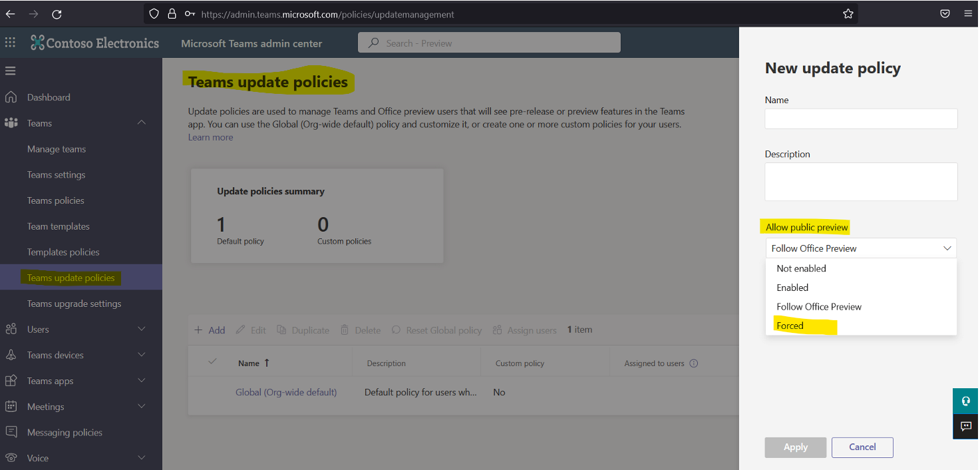The height and width of the screenshot is (470, 980).
Task: Toggle the select-all checkmark in table header
Action: pos(213,361)
